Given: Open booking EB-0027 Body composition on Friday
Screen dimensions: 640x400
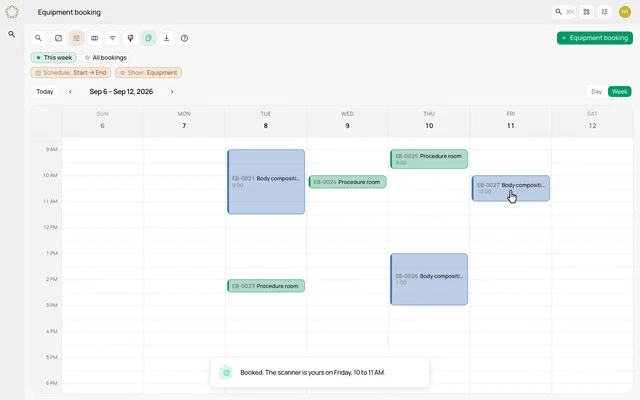Looking at the screenshot, I should pyautogui.click(x=511, y=188).
